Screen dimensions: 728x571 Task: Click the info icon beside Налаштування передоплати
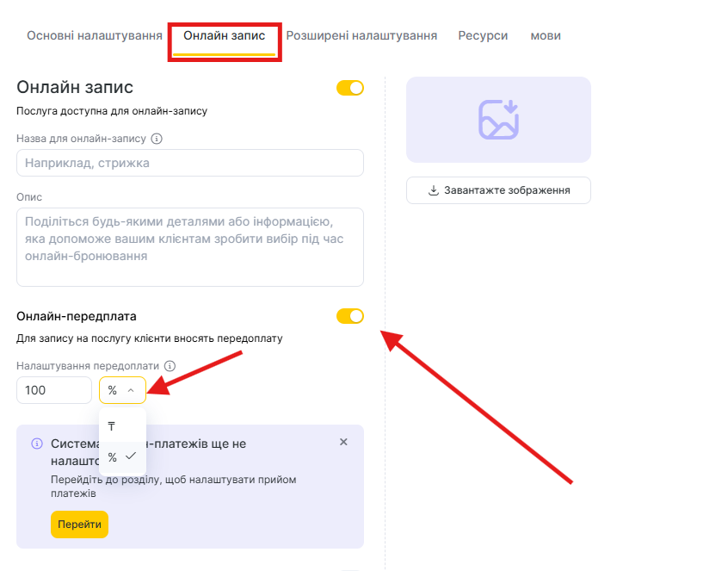pyautogui.click(x=170, y=365)
